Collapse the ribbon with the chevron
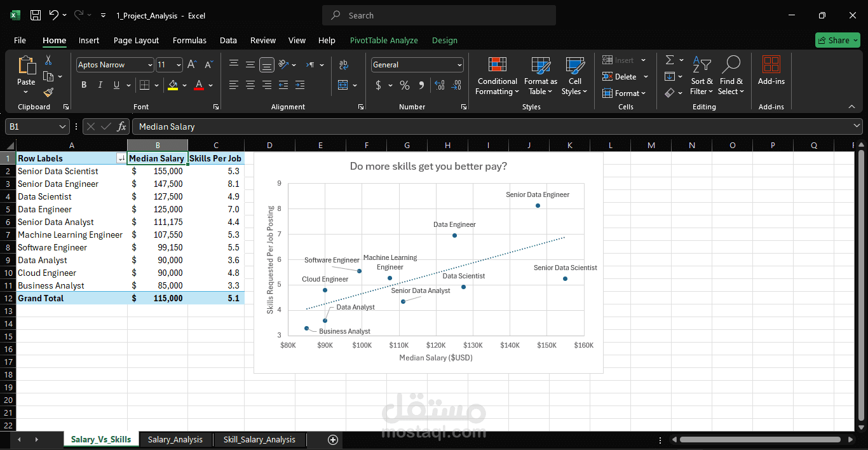 click(x=851, y=107)
